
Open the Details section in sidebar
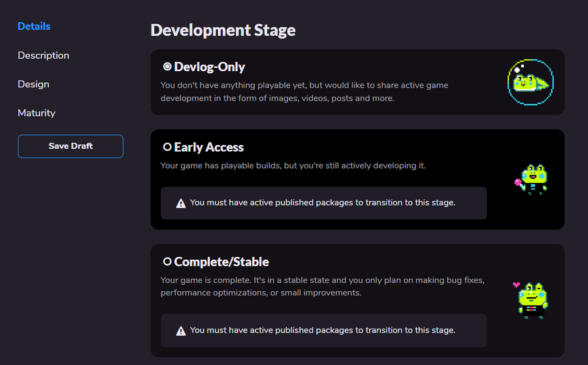(34, 27)
